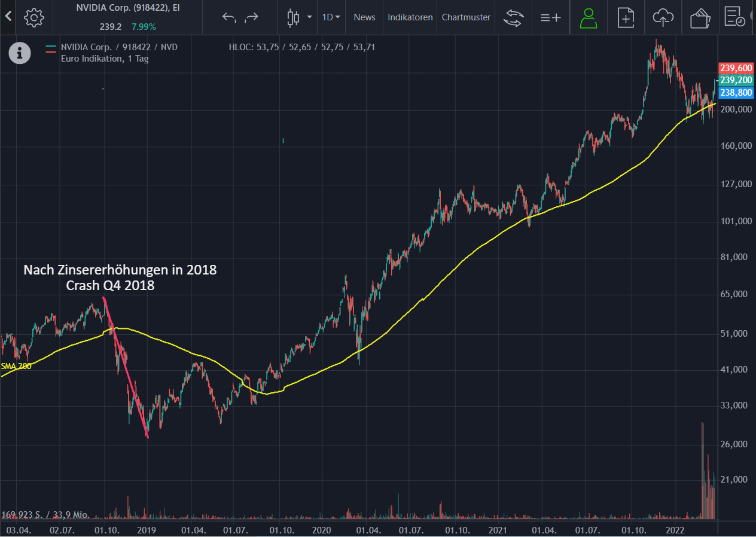This screenshot has width=756, height=537.
Task: Open the wallet portfolio icon
Action: (x=700, y=18)
